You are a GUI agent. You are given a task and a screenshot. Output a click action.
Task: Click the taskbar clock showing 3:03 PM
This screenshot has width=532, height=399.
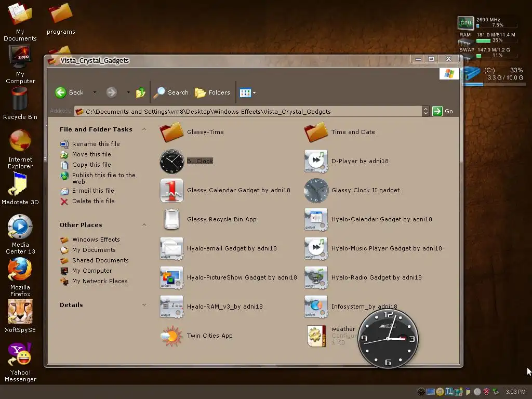tap(515, 392)
